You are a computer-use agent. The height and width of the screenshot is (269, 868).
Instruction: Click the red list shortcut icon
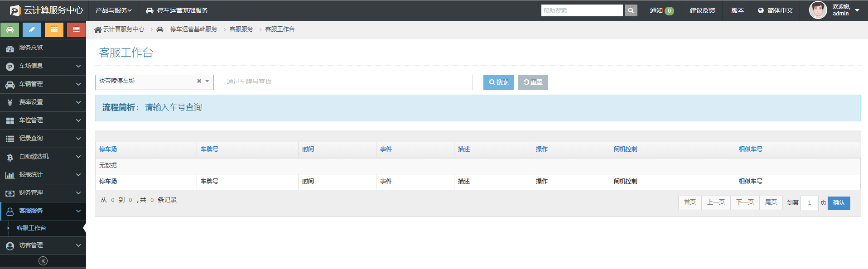coord(76,29)
